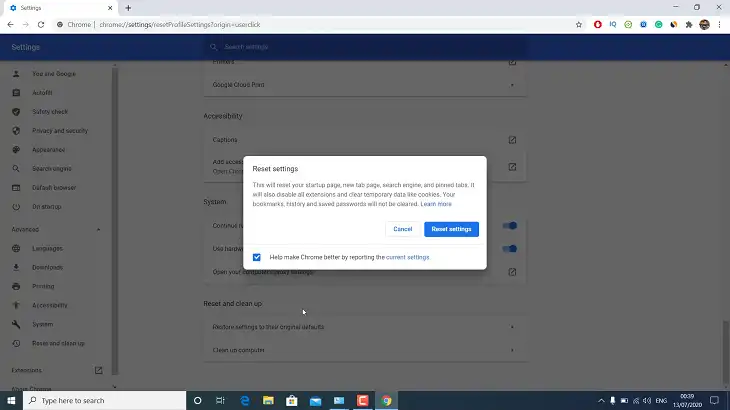Select Autofill in sidebar
The width and height of the screenshot is (730, 410).
(42, 93)
